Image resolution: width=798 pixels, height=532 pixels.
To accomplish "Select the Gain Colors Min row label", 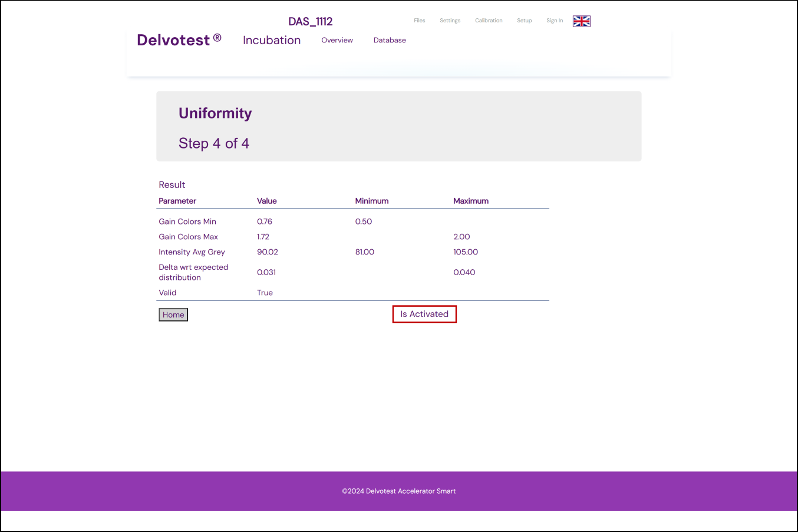I will pyautogui.click(x=187, y=222).
